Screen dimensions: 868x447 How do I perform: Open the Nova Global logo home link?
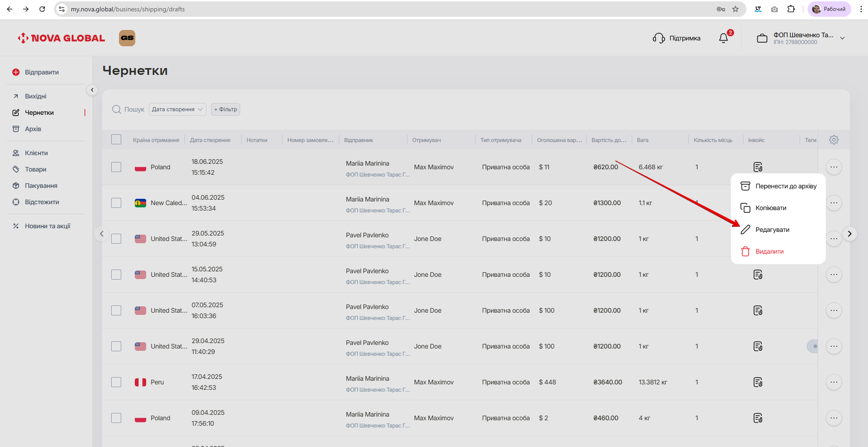point(61,38)
